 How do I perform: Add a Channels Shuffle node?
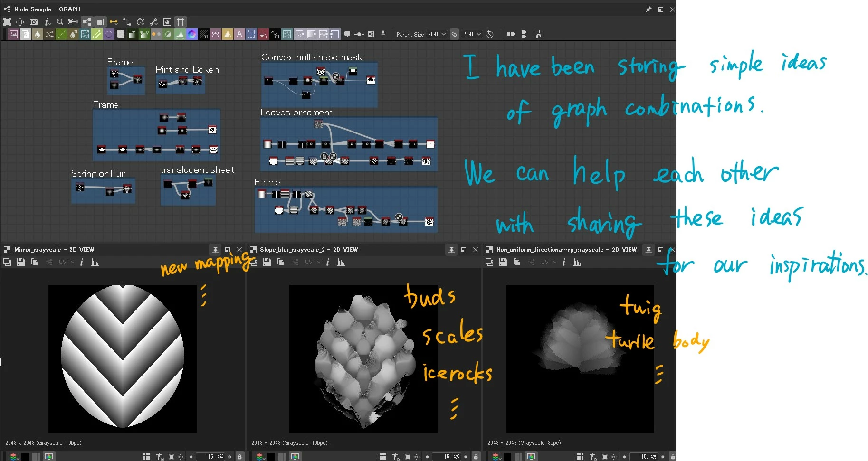click(49, 34)
